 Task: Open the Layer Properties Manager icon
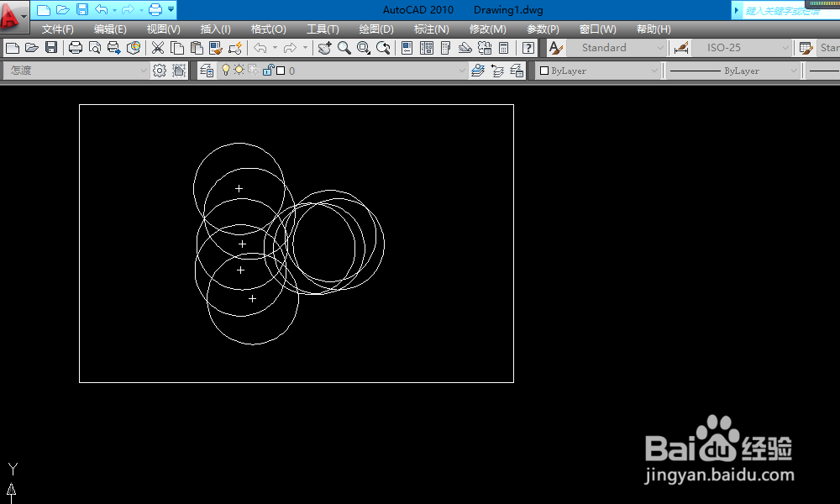pos(207,71)
